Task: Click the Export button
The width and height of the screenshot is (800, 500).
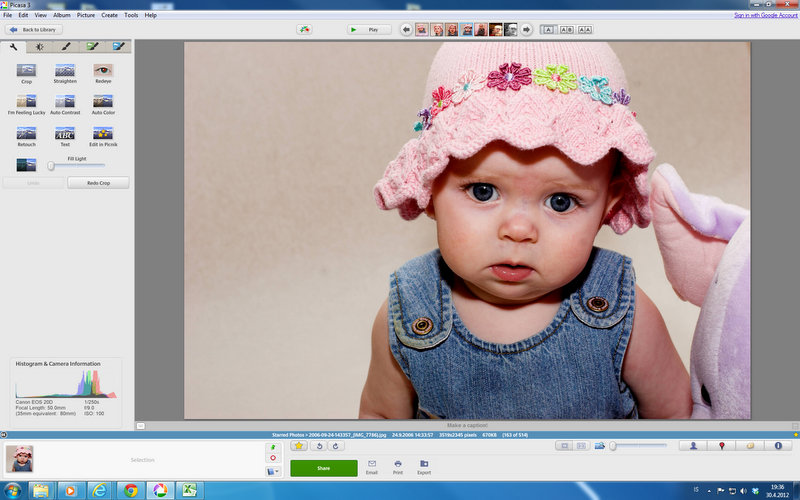Action: click(x=424, y=467)
